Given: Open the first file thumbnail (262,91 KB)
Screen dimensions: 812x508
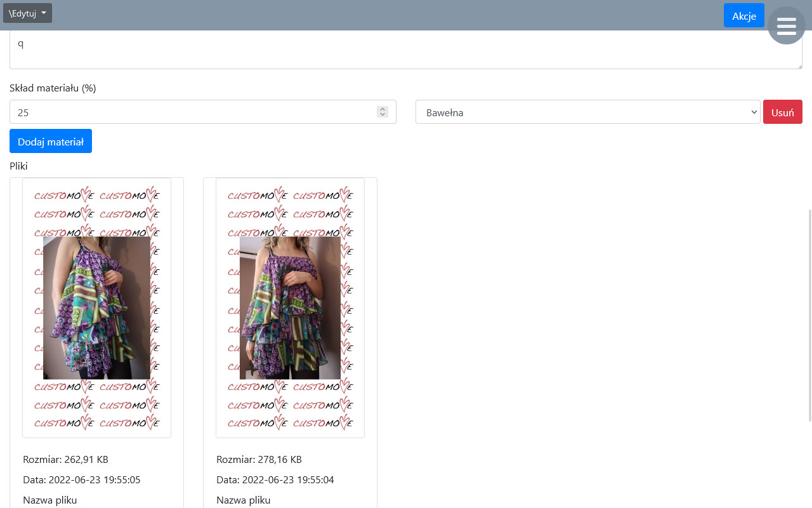Looking at the screenshot, I should [96, 308].
